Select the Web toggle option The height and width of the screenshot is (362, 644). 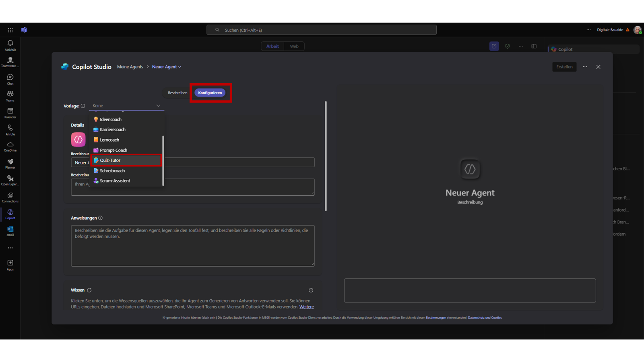coord(294,46)
